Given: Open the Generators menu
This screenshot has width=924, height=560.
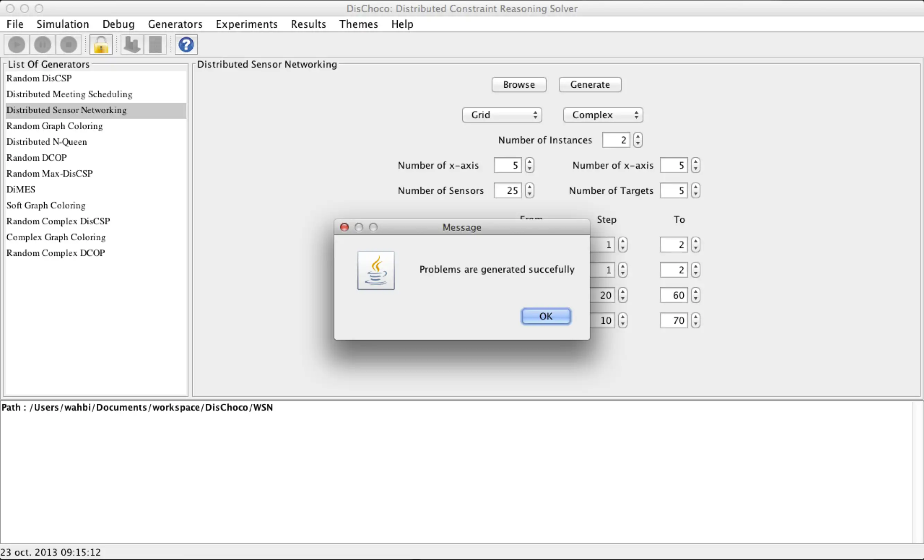Looking at the screenshot, I should pyautogui.click(x=175, y=24).
